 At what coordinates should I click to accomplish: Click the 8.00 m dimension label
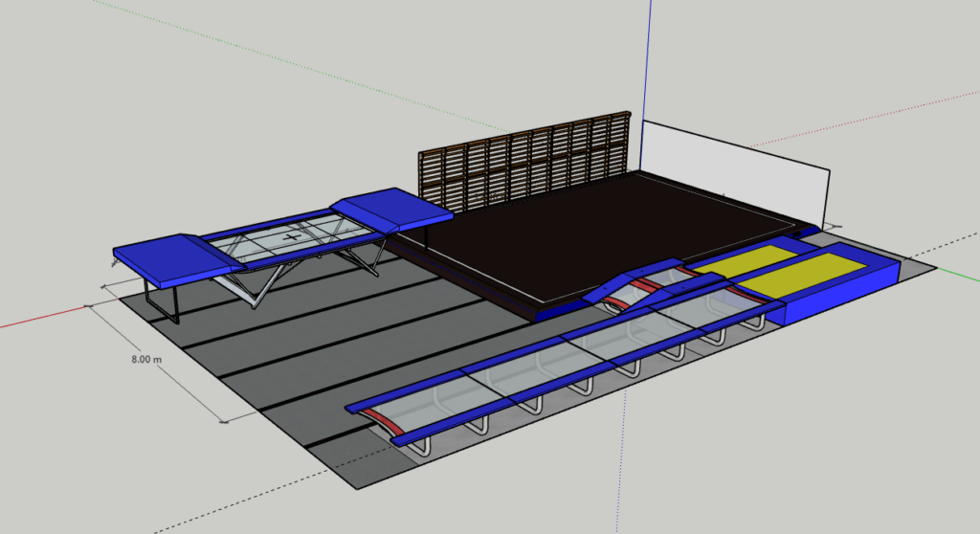tap(145, 359)
